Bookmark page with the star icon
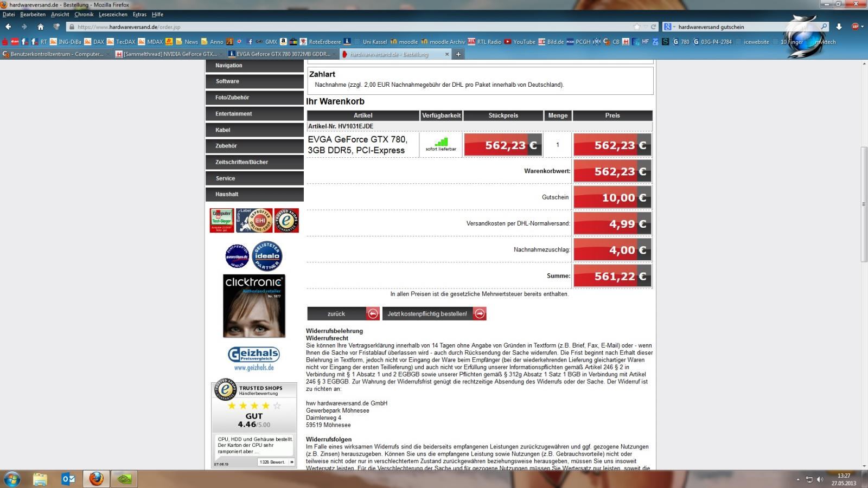 point(637,27)
